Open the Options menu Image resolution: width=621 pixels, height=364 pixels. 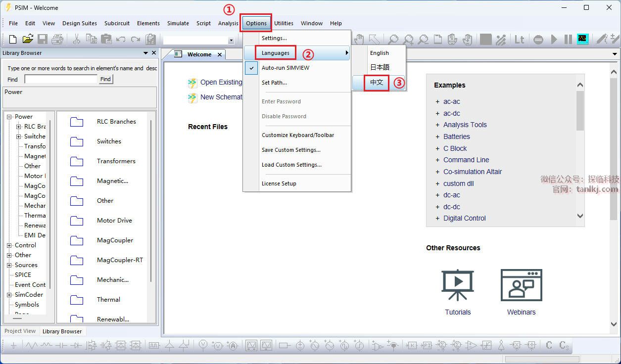tap(256, 23)
